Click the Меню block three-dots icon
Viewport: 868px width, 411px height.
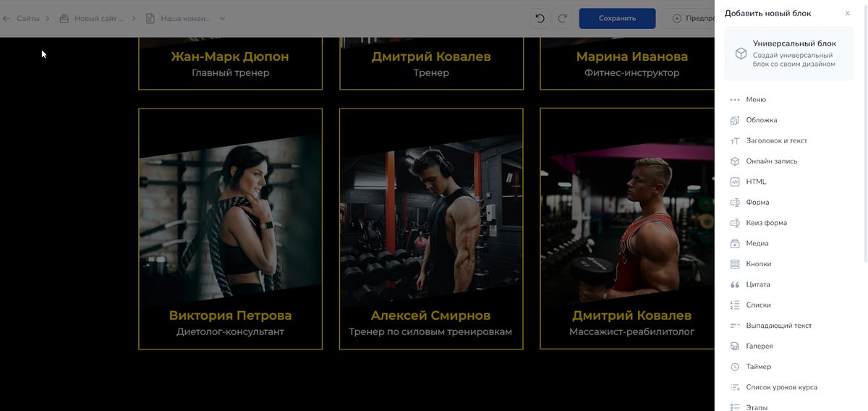click(735, 100)
